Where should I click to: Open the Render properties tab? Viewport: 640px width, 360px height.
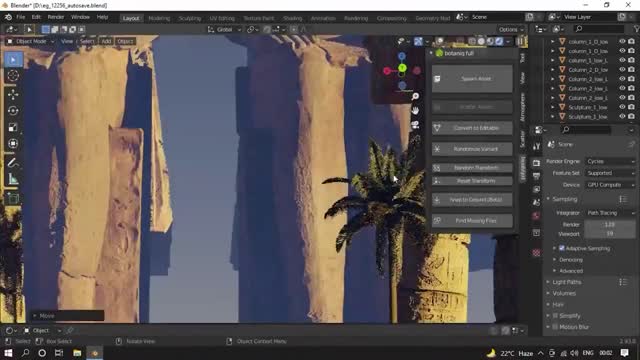tap(536, 163)
